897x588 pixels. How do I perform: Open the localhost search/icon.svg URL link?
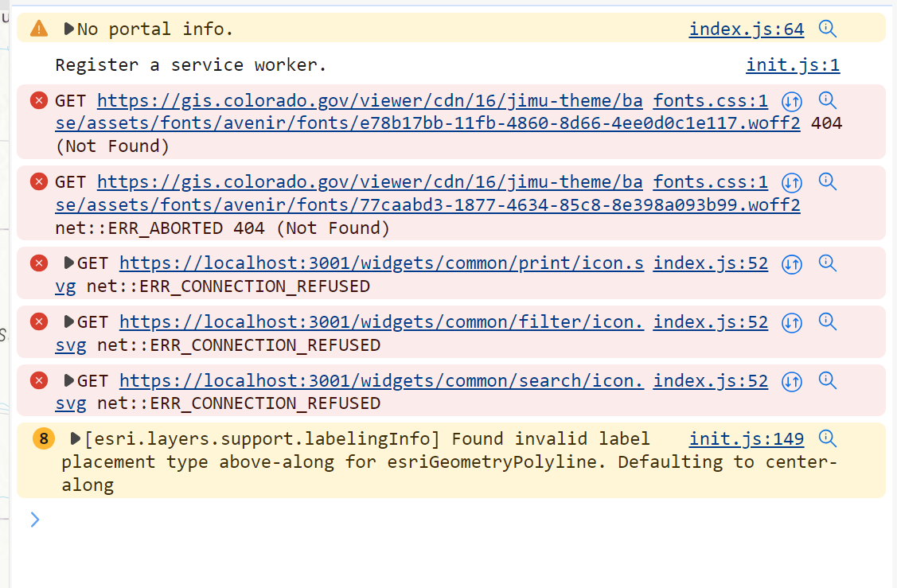381,381
